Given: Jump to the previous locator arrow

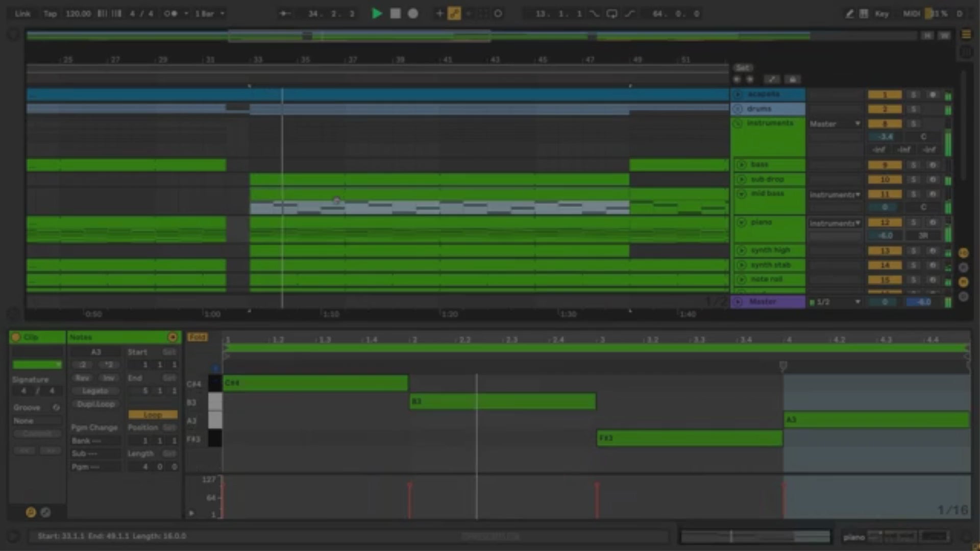Looking at the screenshot, I should click(x=737, y=80).
